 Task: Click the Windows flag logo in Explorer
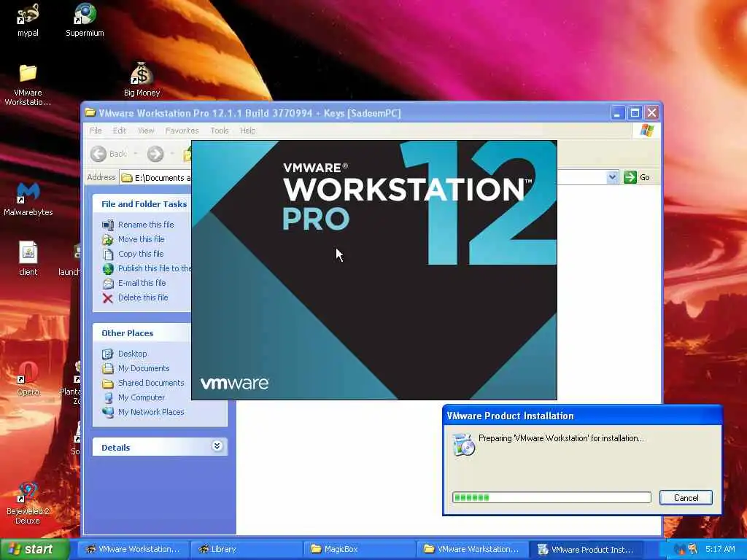(x=646, y=131)
